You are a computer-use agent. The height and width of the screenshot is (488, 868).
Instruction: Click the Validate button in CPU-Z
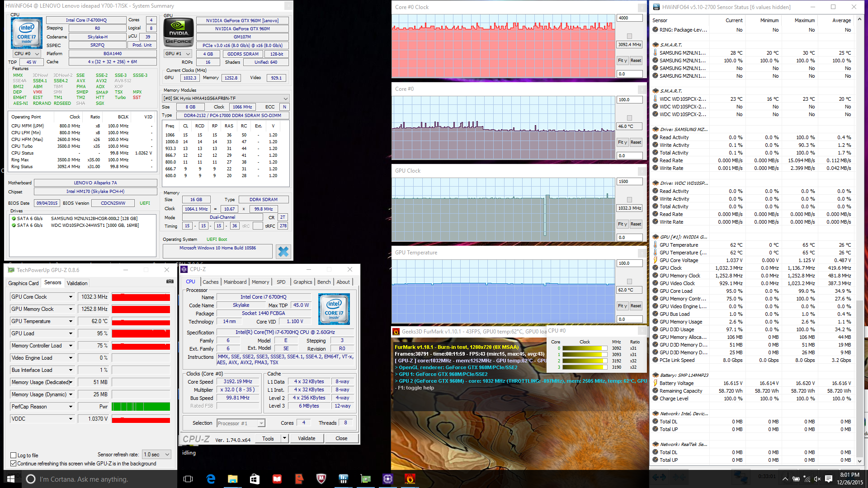[307, 438]
